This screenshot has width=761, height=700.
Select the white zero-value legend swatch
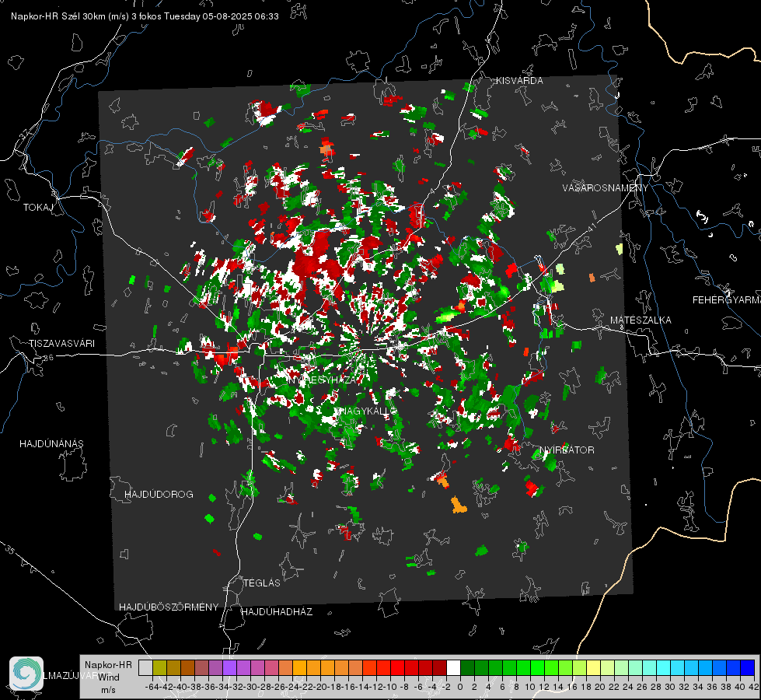pyautogui.click(x=453, y=667)
